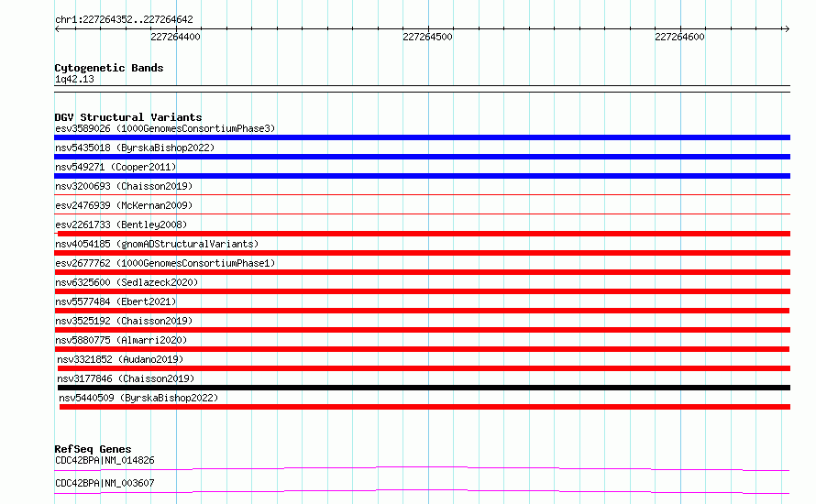816x504 pixels.
Task: Click variant label esv2476939 (McKernan2009)
Action: point(124,205)
